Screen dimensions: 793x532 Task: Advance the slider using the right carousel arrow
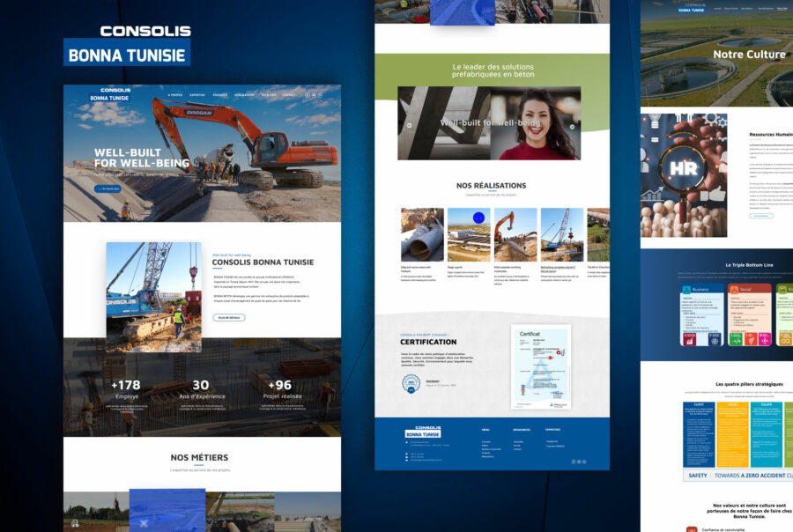point(572,126)
